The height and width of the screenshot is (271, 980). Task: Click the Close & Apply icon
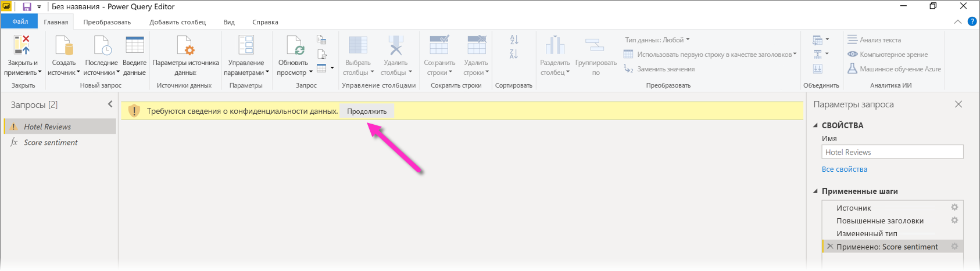click(22, 45)
